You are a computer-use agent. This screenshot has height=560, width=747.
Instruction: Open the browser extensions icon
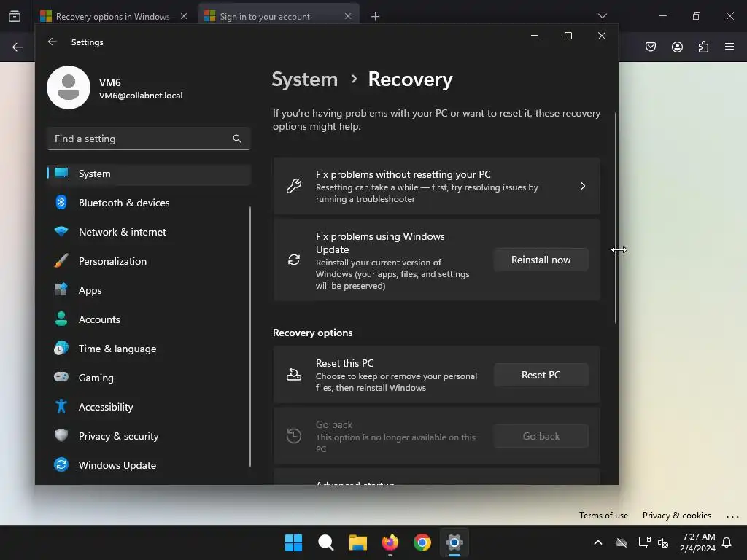coord(703,47)
